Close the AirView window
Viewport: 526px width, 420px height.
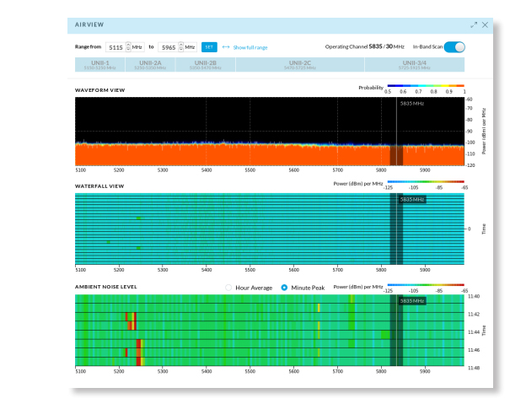tap(485, 24)
